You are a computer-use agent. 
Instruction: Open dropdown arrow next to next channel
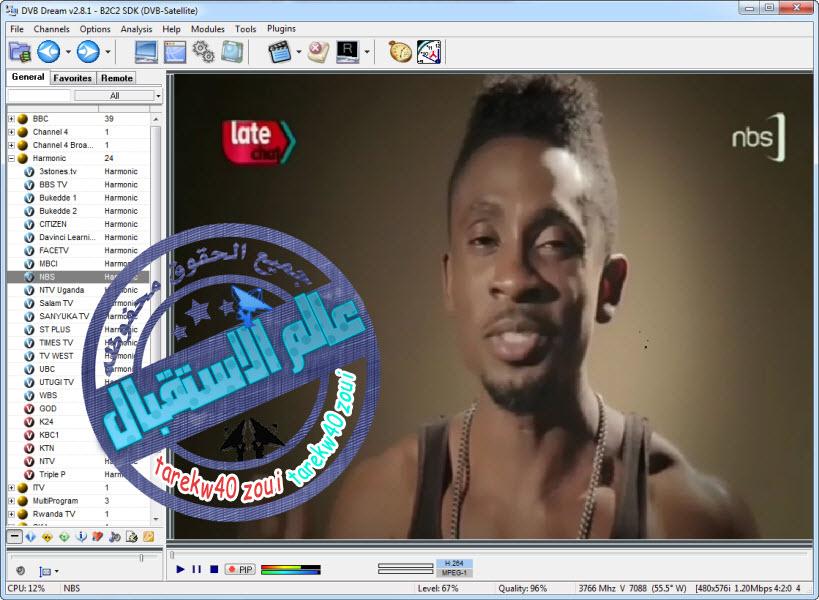click(x=108, y=52)
